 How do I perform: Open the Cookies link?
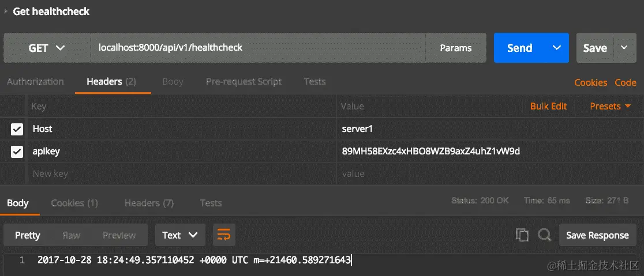click(590, 82)
